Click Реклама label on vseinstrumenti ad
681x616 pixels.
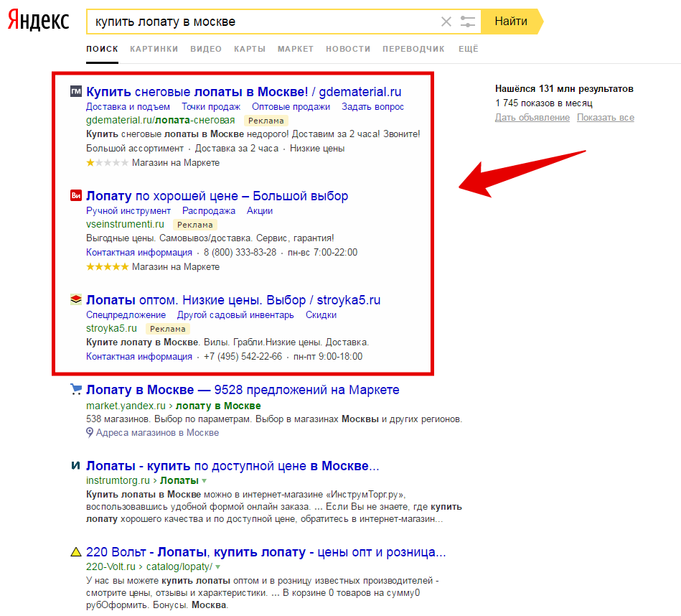tap(195, 225)
